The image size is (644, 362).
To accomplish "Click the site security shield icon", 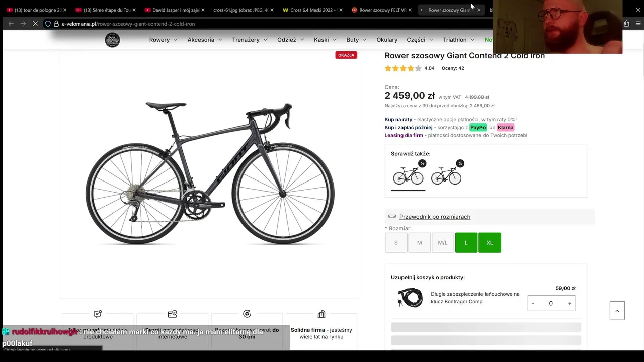I will [48, 24].
